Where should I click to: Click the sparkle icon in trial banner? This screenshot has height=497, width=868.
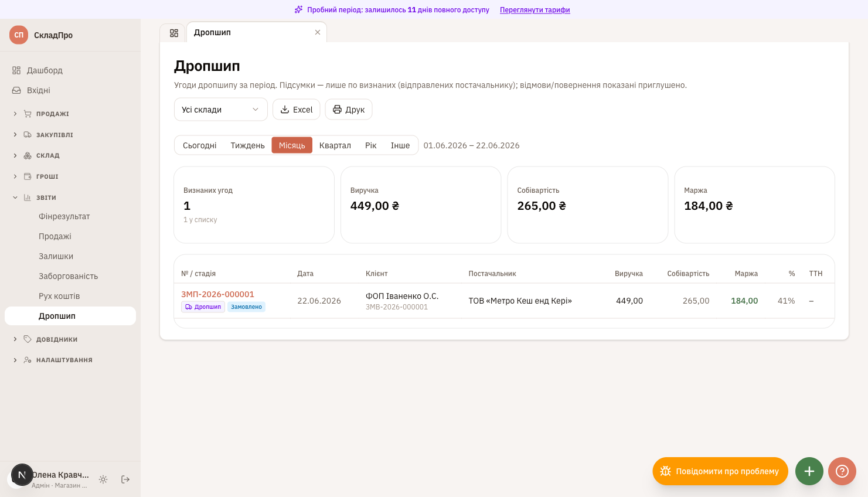(x=299, y=9)
